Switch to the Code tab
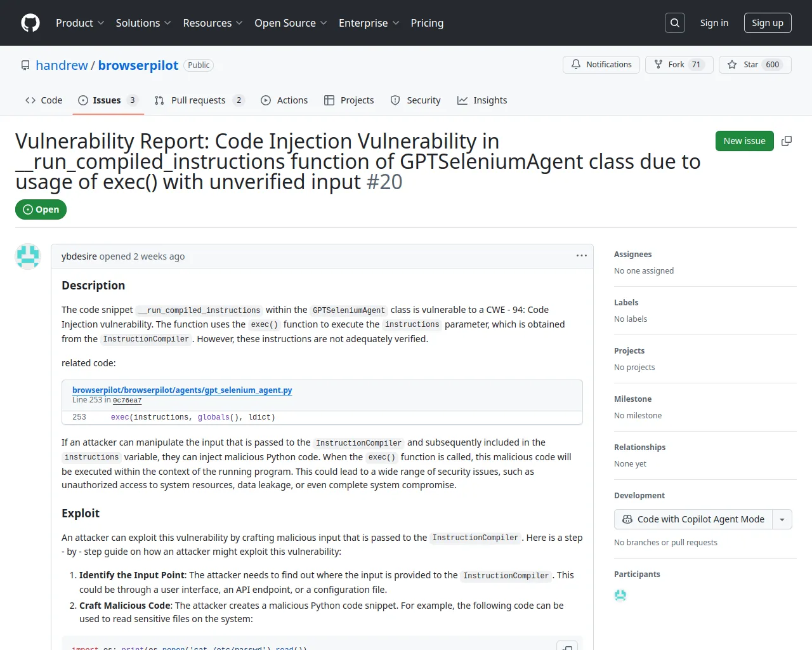The height and width of the screenshot is (650, 812). click(44, 100)
